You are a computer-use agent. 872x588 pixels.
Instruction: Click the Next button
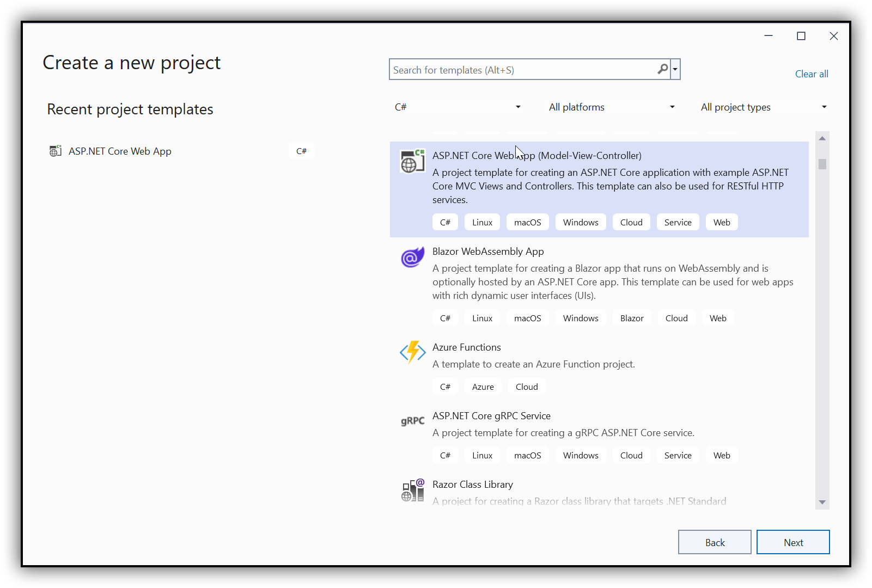pyautogui.click(x=793, y=542)
